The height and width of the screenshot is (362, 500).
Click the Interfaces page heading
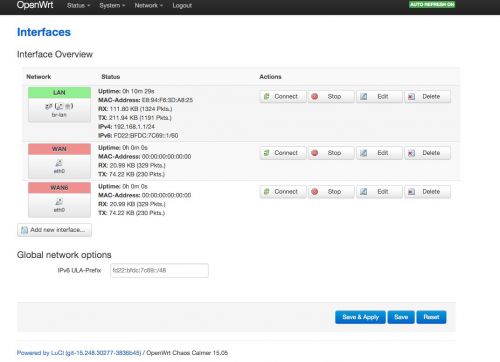coord(44,32)
